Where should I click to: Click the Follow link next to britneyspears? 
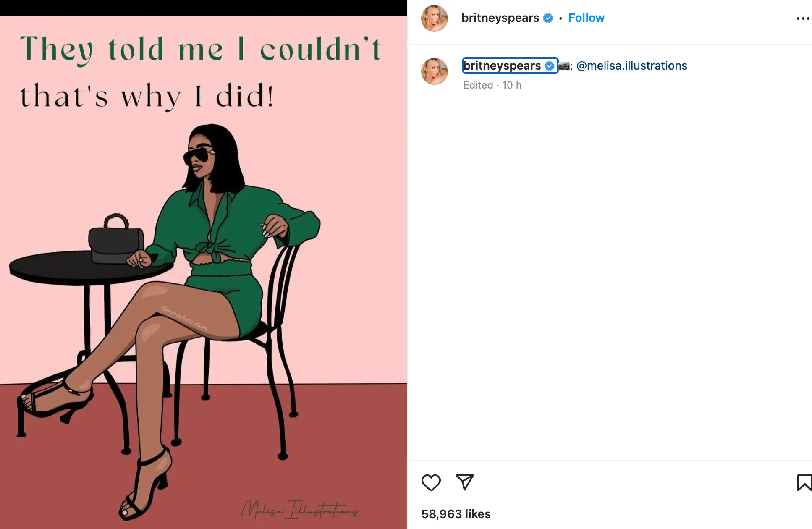click(x=586, y=18)
